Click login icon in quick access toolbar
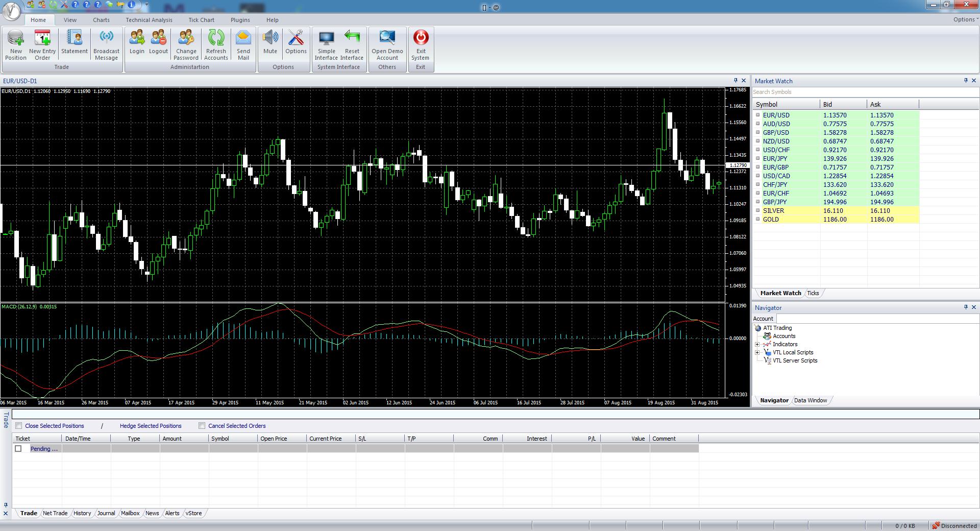 pyautogui.click(x=31, y=4)
